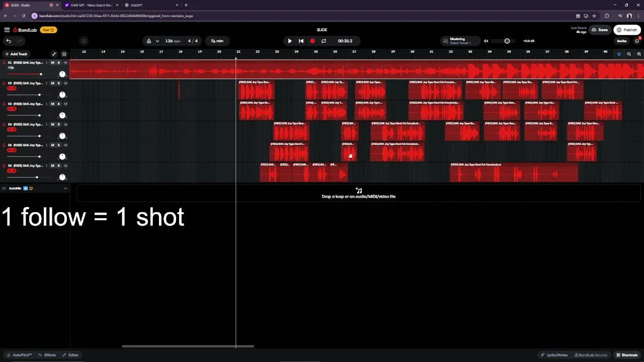Solo track 01
This screenshot has width=644, height=362.
(58, 63)
